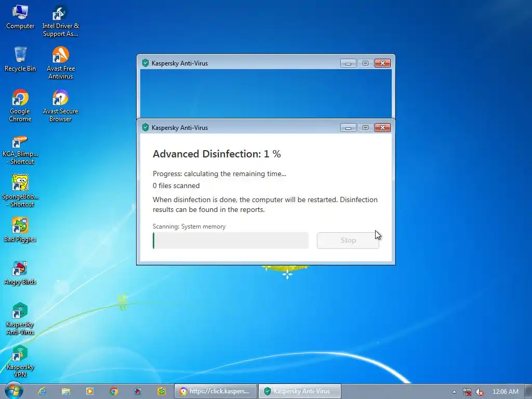Show hidden tray icons arrow
Viewport: 532px width, 399px height.
[454, 392]
